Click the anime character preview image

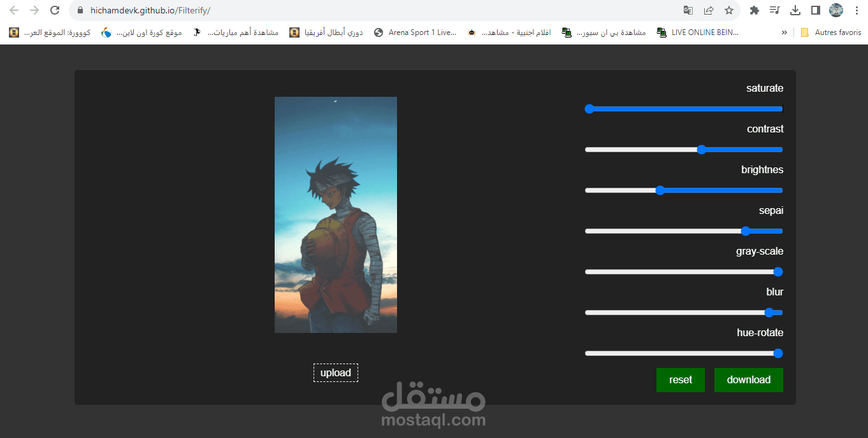[336, 215]
